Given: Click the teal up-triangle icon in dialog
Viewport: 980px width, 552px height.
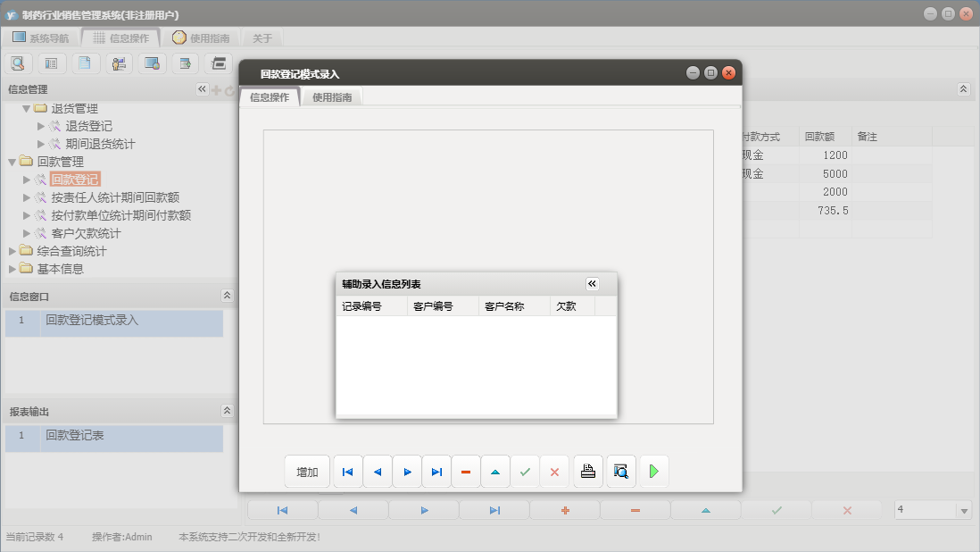Looking at the screenshot, I should click(x=495, y=472).
